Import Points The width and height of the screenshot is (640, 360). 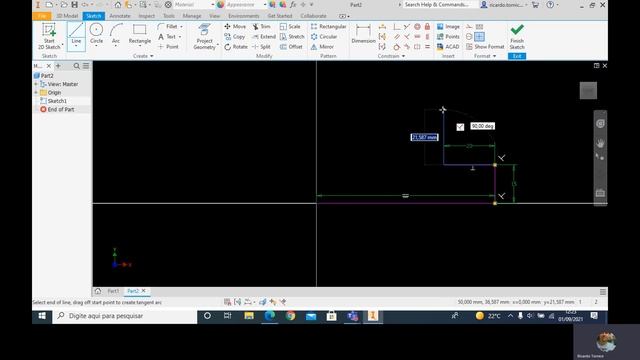(448, 37)
